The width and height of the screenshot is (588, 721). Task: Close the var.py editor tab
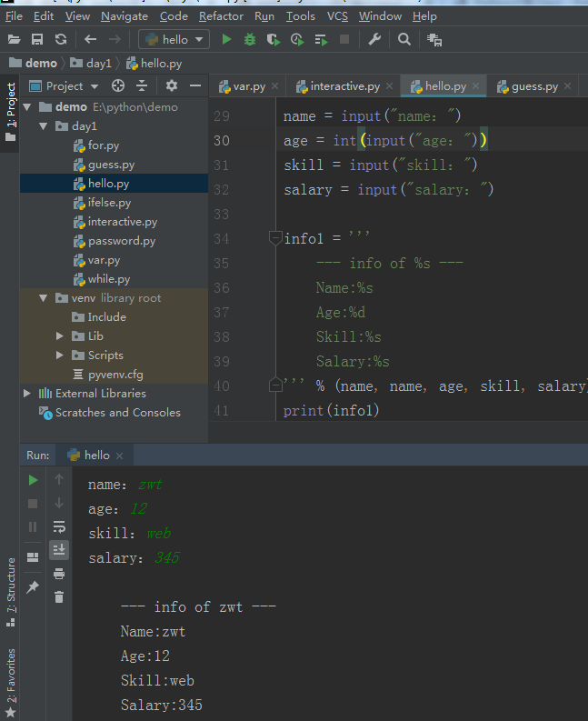pyautogui.click(x=275, y=86)
